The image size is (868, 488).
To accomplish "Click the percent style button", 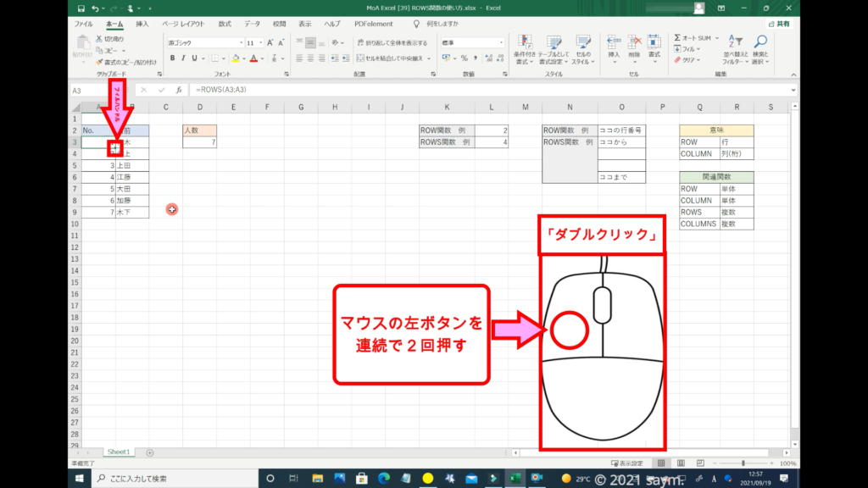I will click(464, 58).
